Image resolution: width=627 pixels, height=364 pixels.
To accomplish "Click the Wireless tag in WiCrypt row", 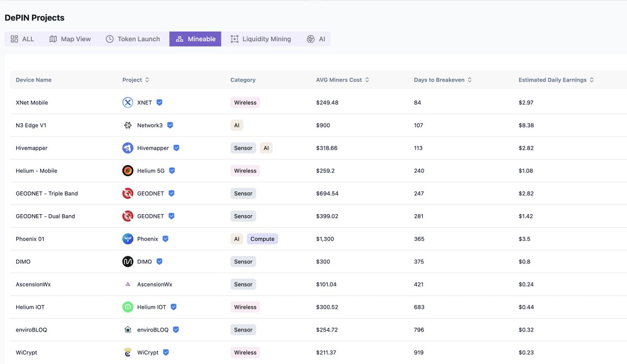I will click(245, 353).
